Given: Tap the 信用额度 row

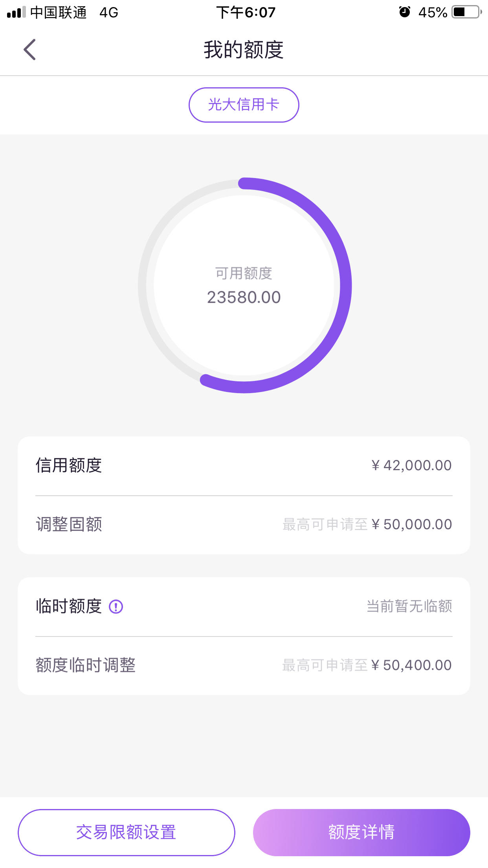Looking at the screenshot, I should point(244,466).
